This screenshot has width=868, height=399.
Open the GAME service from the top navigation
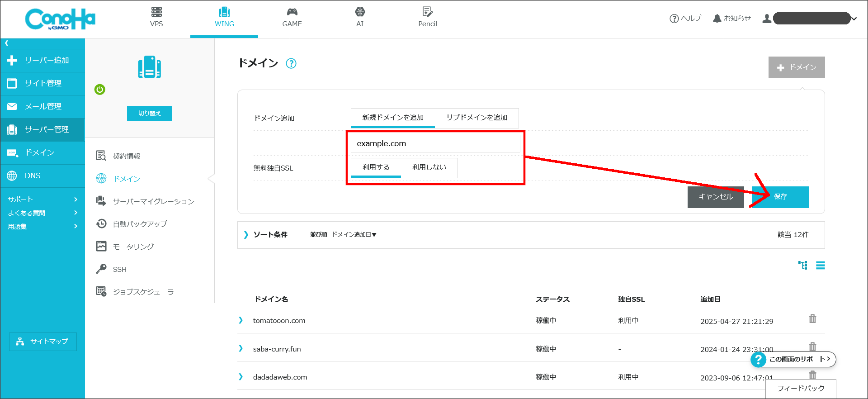coord(292,18)
